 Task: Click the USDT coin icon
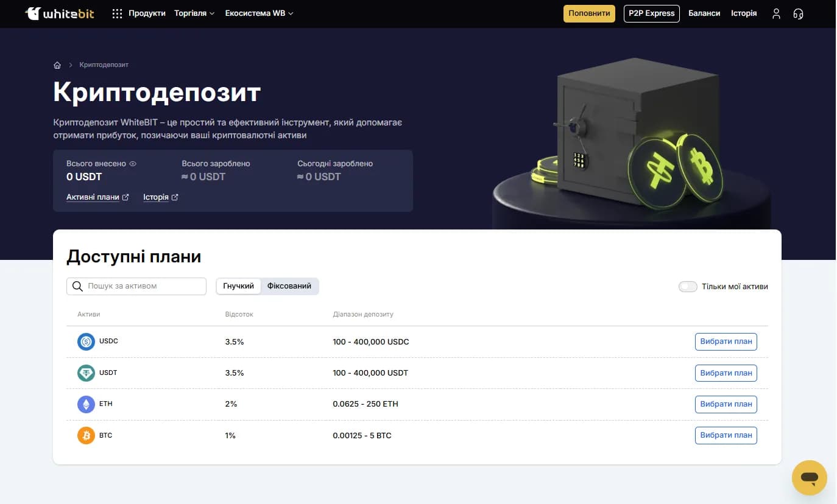(x=87, y=373)
